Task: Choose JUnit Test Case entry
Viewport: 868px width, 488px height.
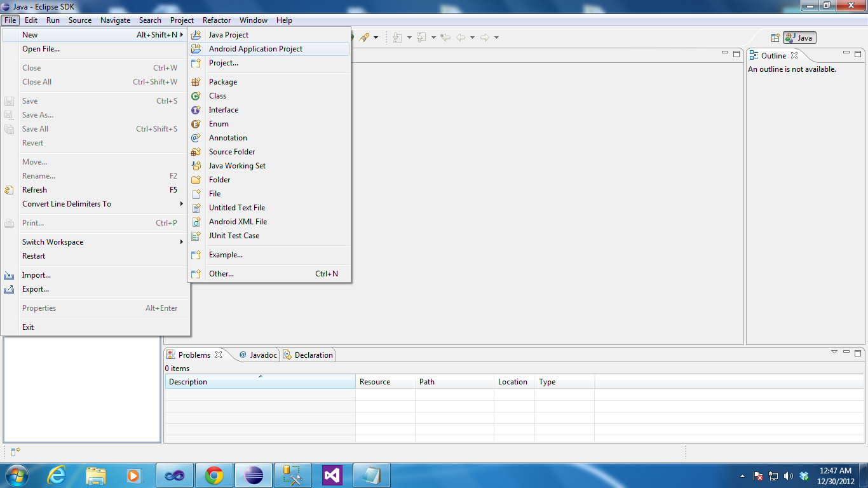Action: 269,236
